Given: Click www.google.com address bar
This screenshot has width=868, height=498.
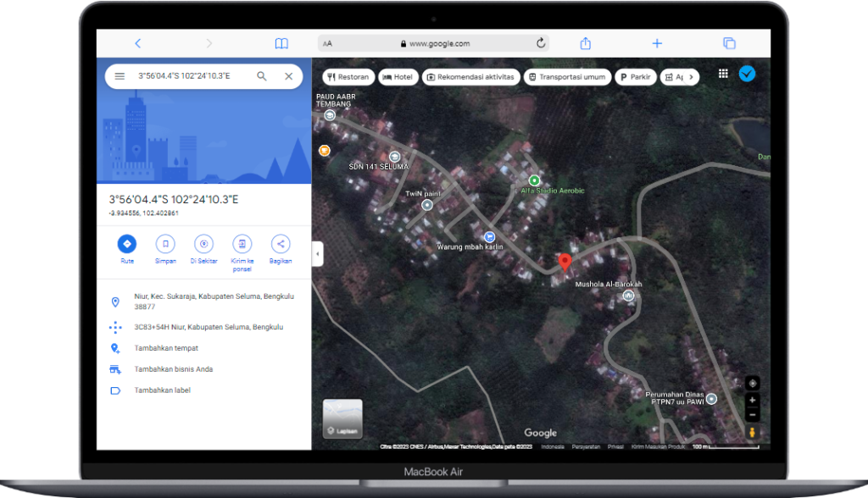Looking at the screenshot, I should 433,43.
